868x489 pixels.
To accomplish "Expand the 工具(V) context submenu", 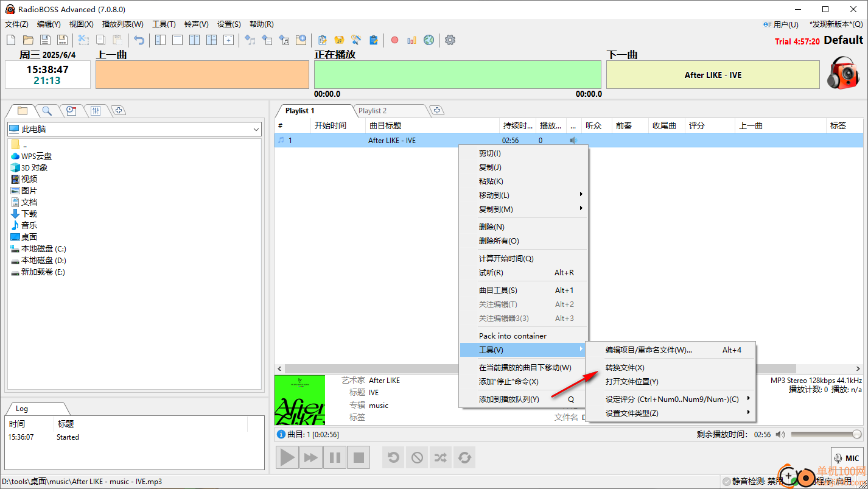I will pos(523,350).
